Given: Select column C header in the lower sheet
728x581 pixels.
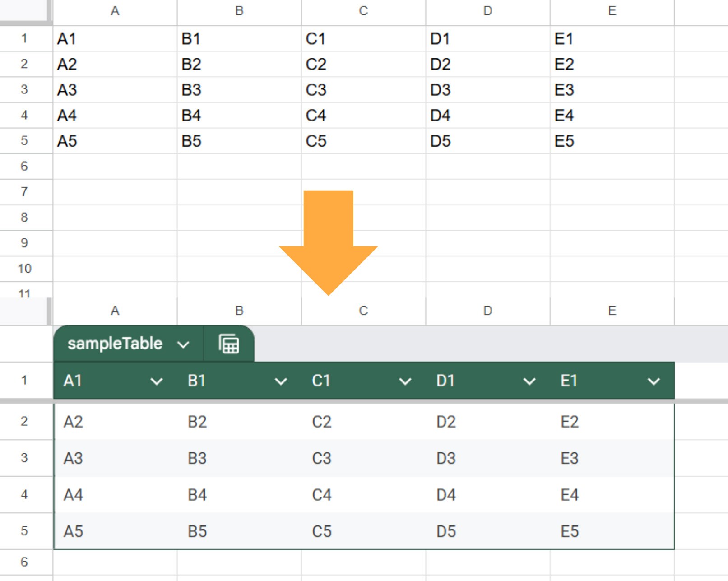Looking at the screenshot, I should pos(363,311).
